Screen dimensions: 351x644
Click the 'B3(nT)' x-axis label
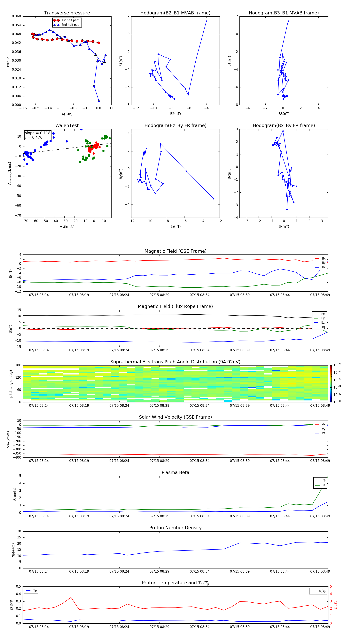284,114
